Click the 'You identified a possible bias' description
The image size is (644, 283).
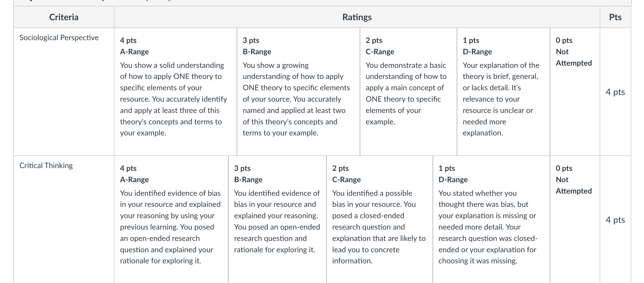[379, 227]
